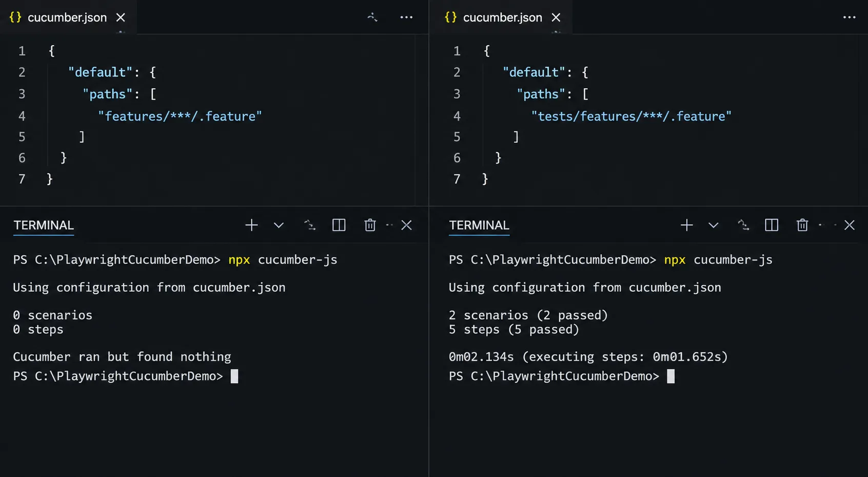Click "0 scenarios" output in left terminal
868x477 pixels.
click(53, 315)
